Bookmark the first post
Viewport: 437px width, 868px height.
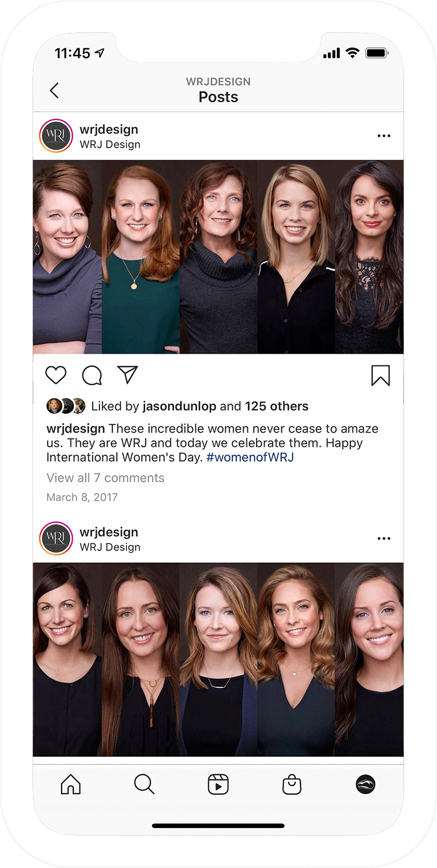(380, 376)
